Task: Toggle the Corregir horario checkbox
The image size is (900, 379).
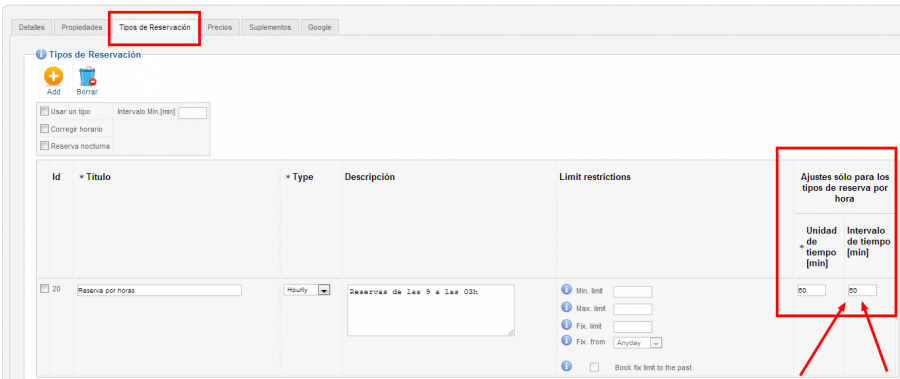Action: (x=44, y=129)
